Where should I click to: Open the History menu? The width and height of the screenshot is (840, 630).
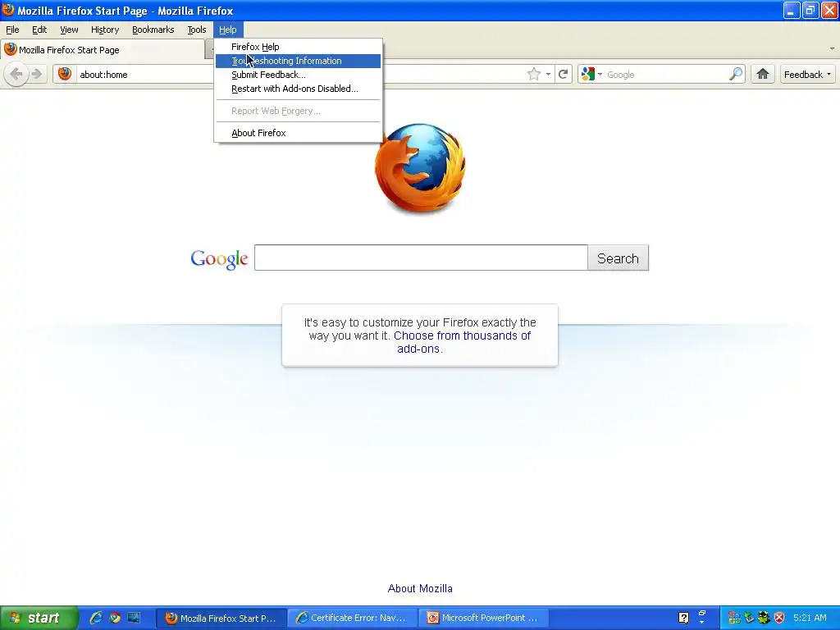point(104,30)
